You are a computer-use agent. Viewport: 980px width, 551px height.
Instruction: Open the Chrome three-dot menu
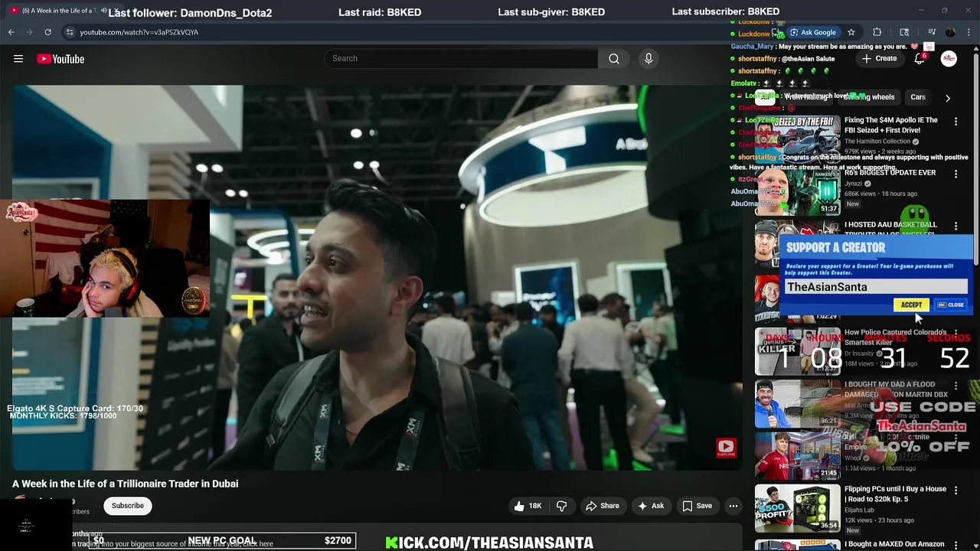[969, 32]
